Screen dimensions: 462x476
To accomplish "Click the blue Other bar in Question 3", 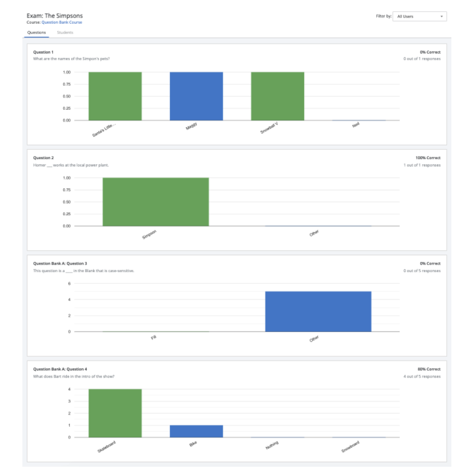I will click(318, 311).
